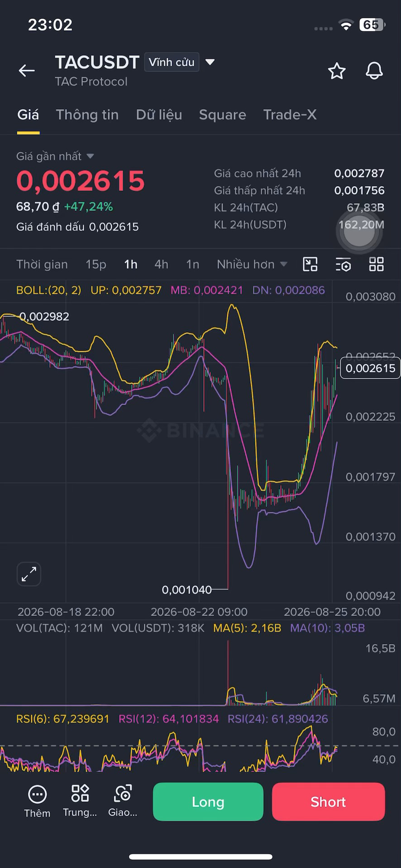401x868 pixels.
Task: Open the Vĩnh cửu contract selector
Action: [172, 62]
